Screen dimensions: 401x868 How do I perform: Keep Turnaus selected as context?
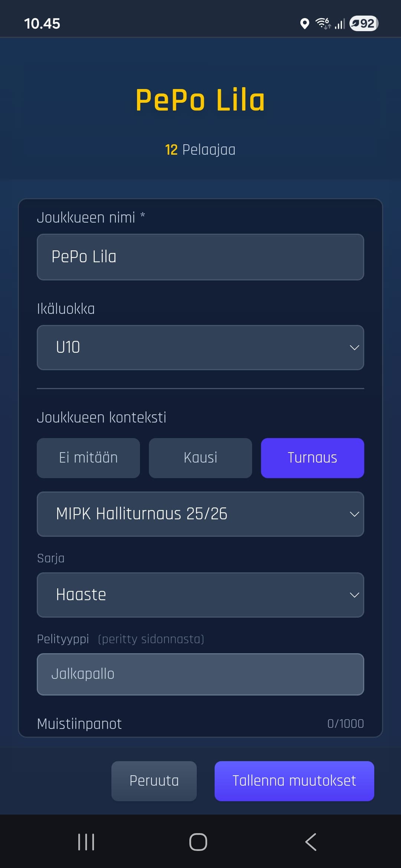312,457
